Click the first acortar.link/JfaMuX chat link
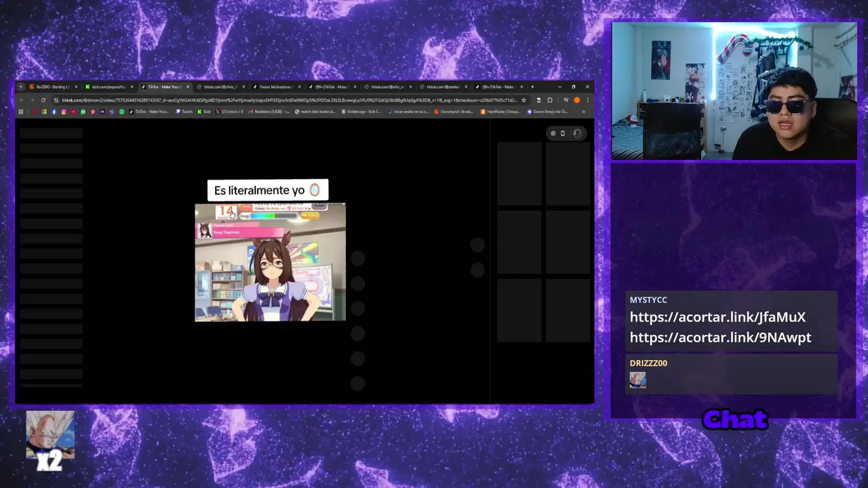Screen dimensions: 868x488 click(x=717, y=317)
